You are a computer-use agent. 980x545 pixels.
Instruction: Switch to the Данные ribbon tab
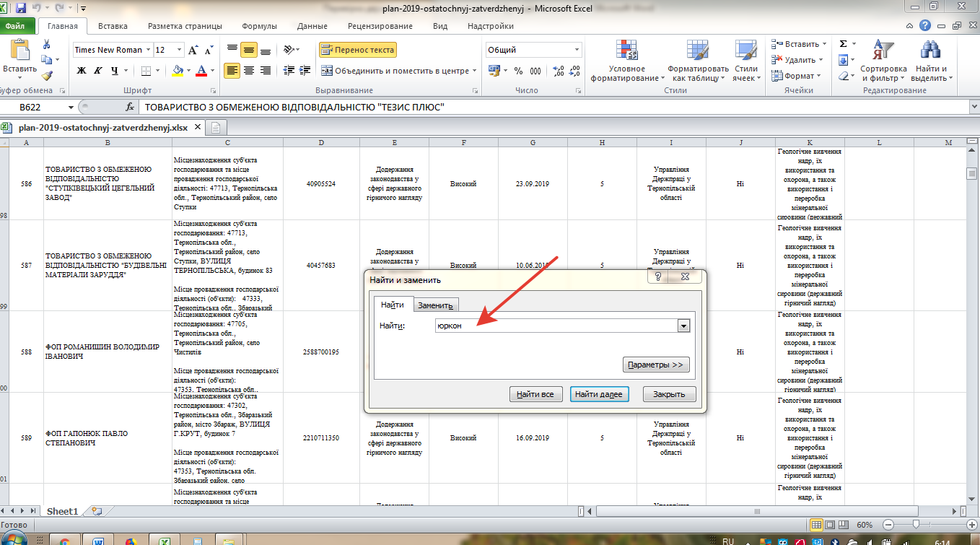click(312, 26)
